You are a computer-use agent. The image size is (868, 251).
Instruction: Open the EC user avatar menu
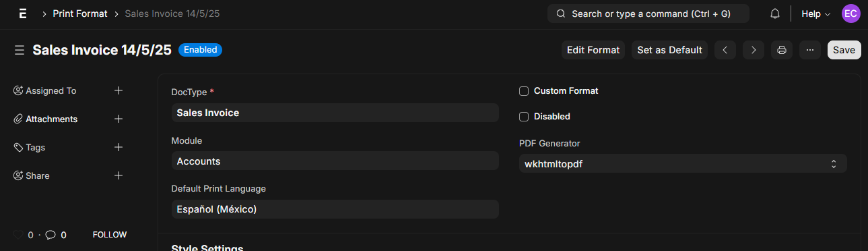pyautogui.click(x=851, y=13)
